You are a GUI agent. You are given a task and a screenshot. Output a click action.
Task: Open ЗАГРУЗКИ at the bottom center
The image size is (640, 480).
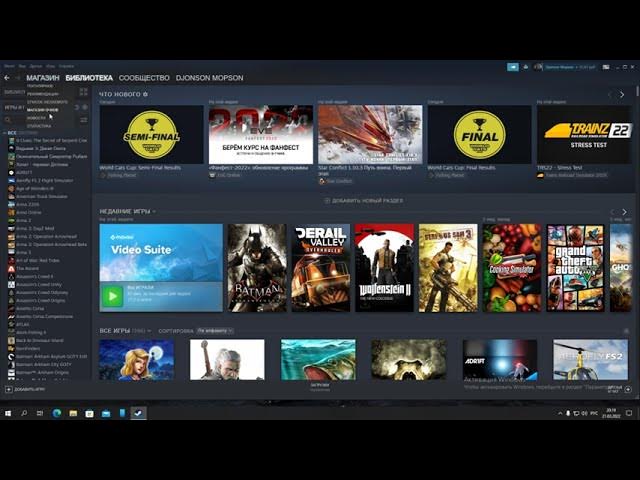pos(320,387)
